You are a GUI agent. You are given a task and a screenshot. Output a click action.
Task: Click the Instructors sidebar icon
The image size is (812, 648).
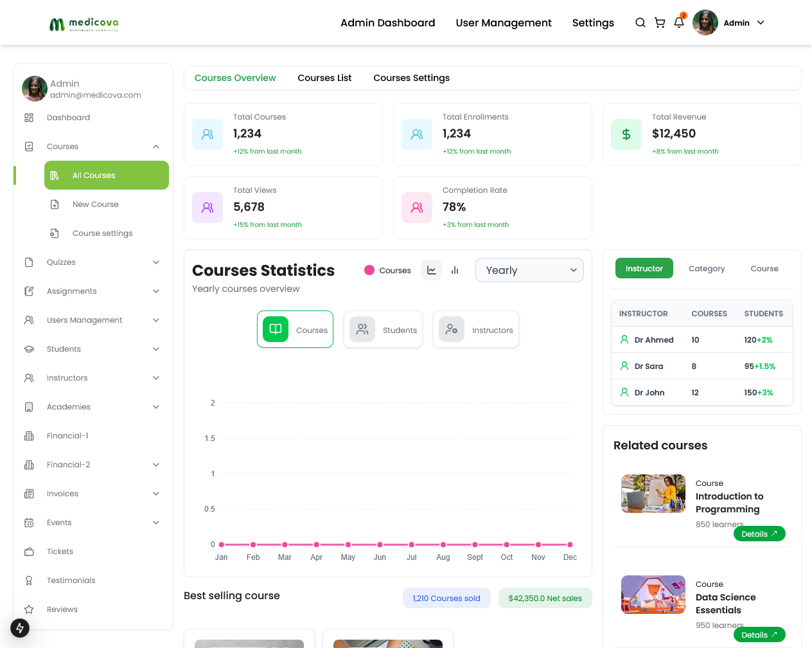(x=29, y=378)
